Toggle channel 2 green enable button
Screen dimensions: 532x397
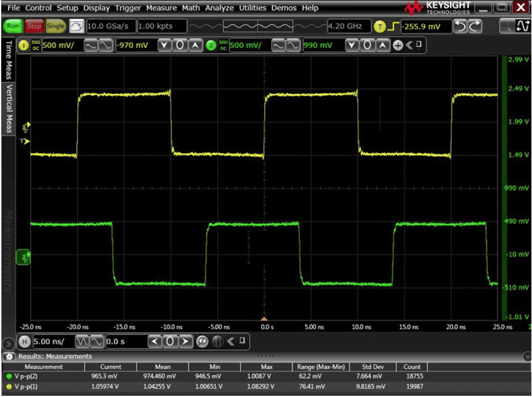[x=210, y=45]
